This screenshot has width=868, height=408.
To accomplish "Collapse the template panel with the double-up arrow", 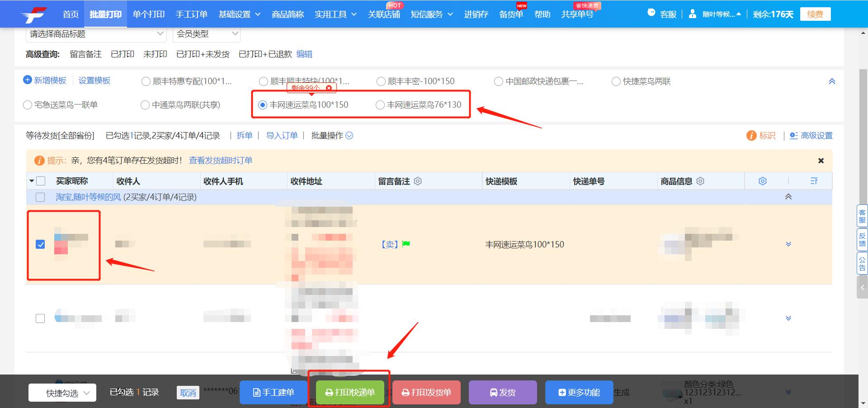I will [832, 81].
